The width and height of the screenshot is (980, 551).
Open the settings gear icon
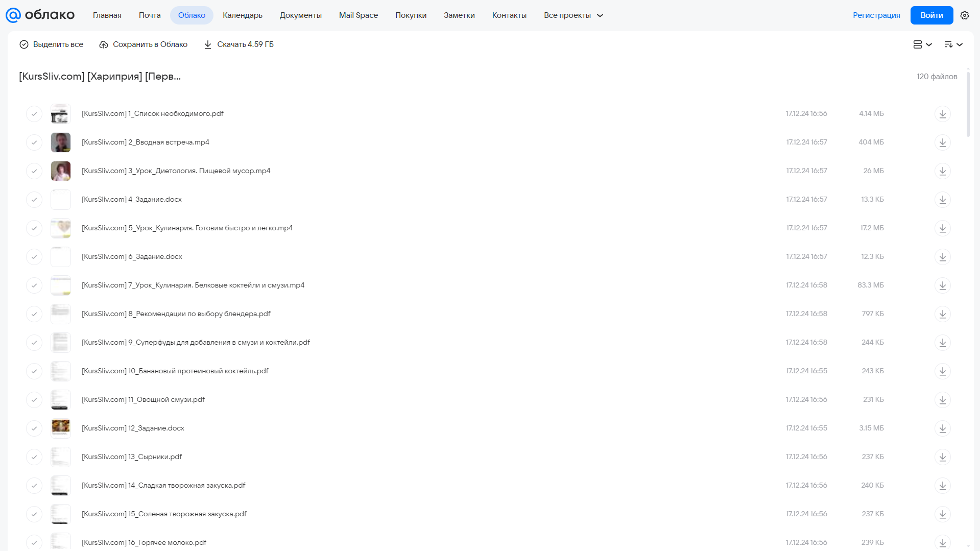[x=964, y=15]
